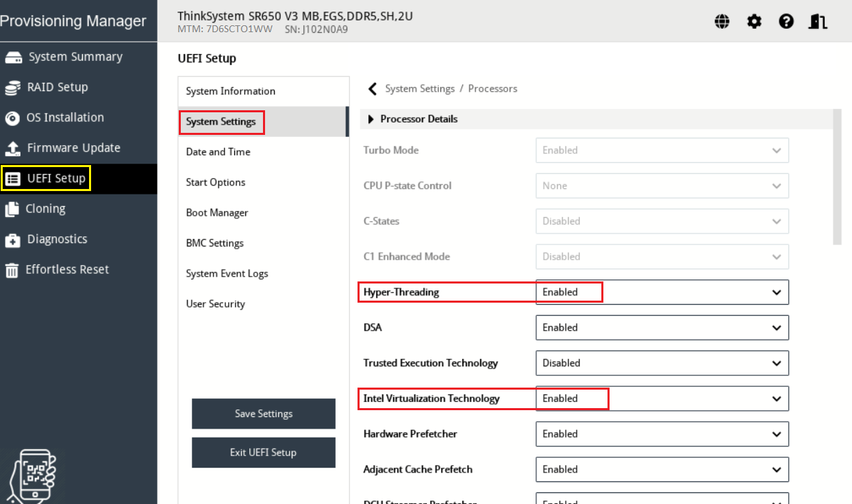This screenshot has width=852, height=504.
Task: Open the Hyper-Threading dropdown
Action: point(662,292)
